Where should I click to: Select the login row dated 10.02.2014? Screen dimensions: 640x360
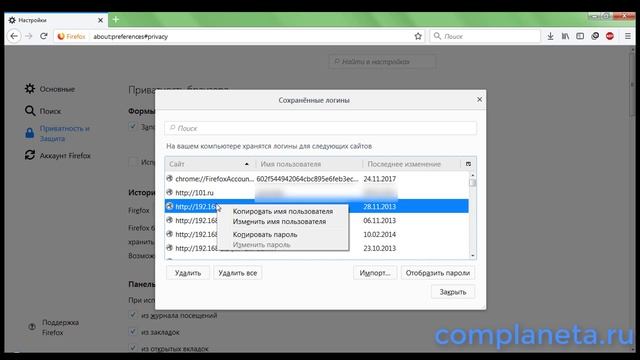(x=317, y=234)
